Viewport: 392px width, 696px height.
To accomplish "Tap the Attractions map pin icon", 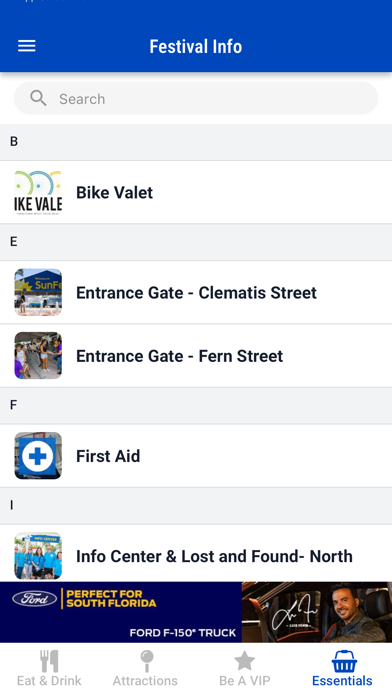I will click(x=147, y=661).
